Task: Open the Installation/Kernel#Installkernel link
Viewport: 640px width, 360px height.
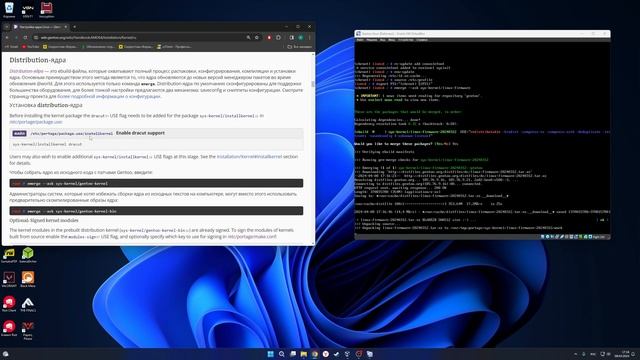Action: [x=249, y=157]
